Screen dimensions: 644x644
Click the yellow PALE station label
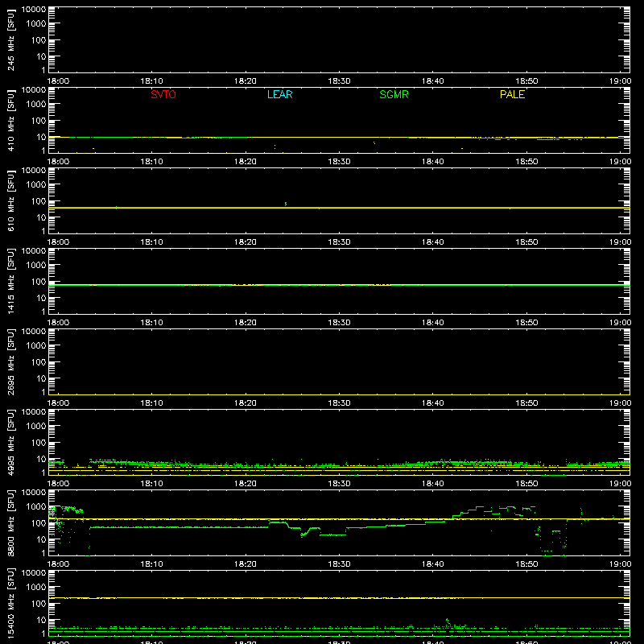pos(512,94)
